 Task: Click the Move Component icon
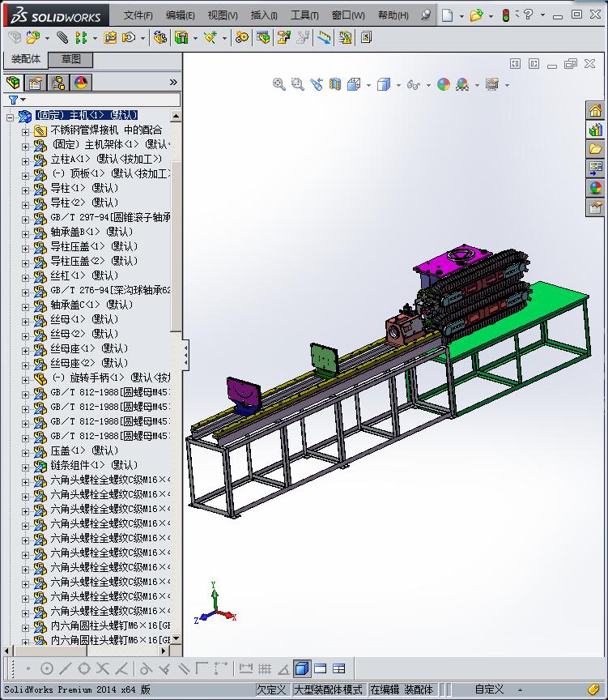[129, 37]
